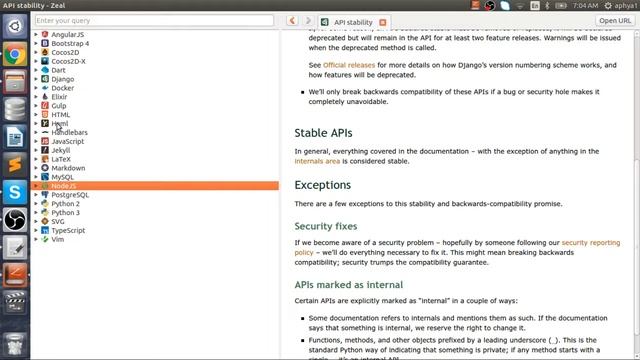The height and width of the screenshot is (360, 640).
Task: Expand the JavaScript tree node
Action: (36, 141)
